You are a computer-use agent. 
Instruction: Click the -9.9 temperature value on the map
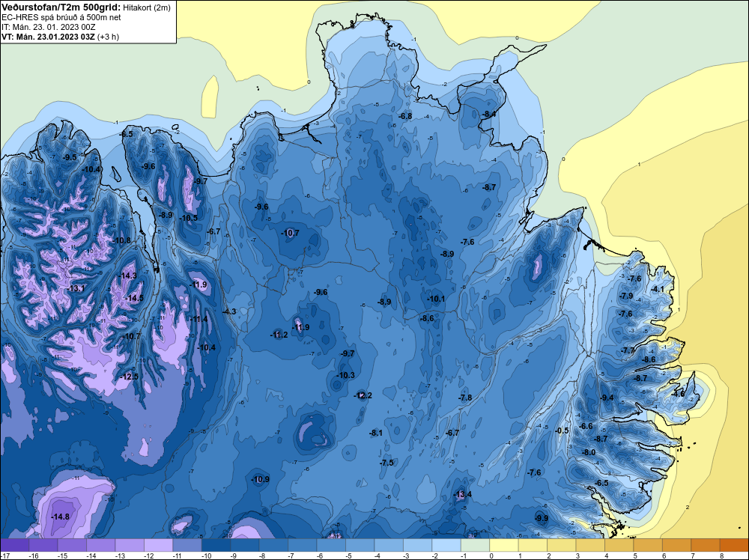pyautogui.click(x=542, y=518)
